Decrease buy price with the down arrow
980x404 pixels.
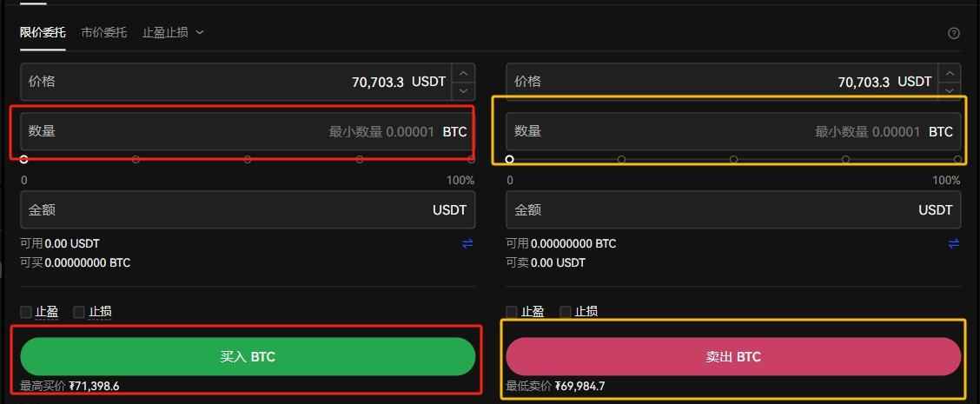coord(463,90)
